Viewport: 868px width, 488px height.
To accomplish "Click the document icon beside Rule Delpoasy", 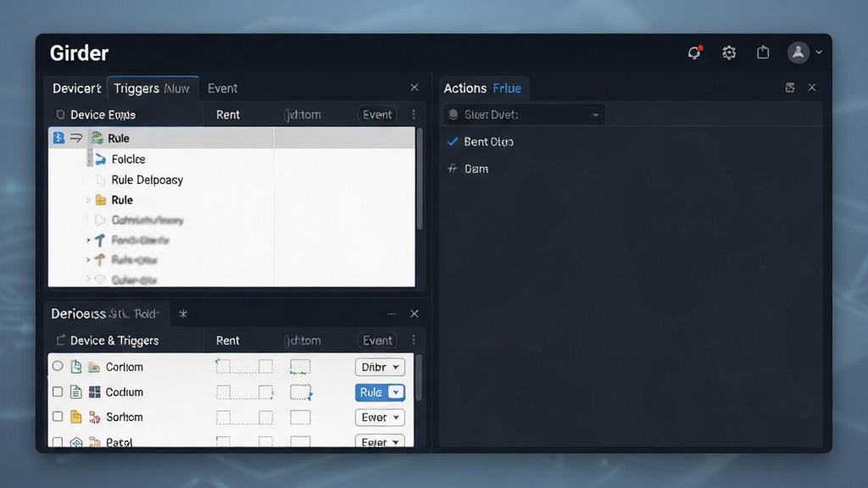I will coord(101,180).
